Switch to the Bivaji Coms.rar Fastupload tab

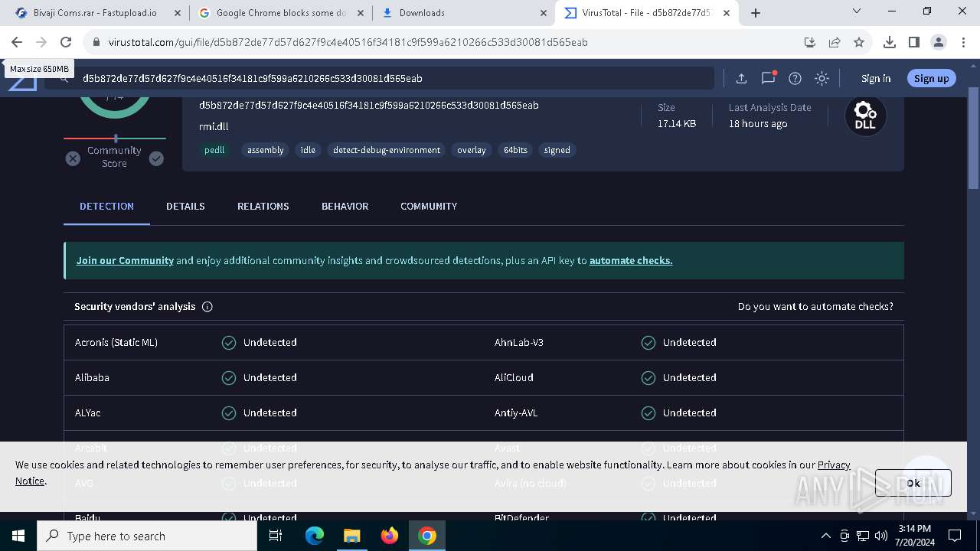(96, 12)
